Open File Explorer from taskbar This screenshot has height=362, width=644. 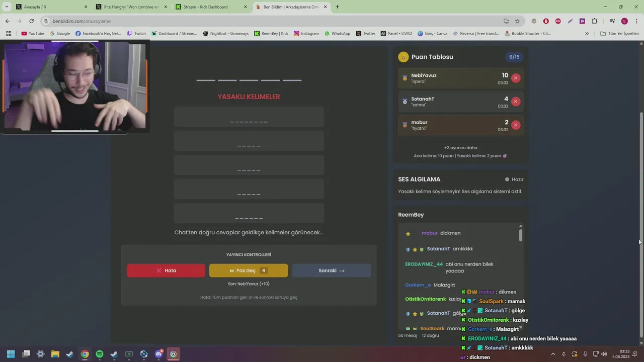pos(55,354)
